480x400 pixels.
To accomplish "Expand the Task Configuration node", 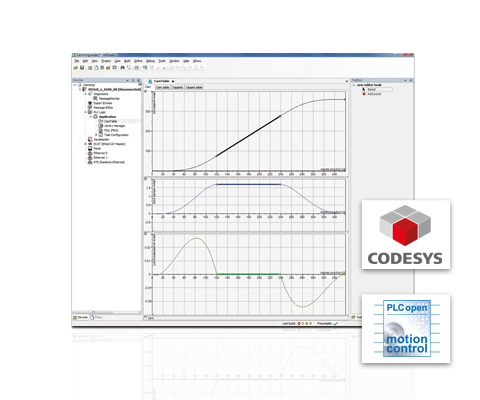I will [96, 135].
